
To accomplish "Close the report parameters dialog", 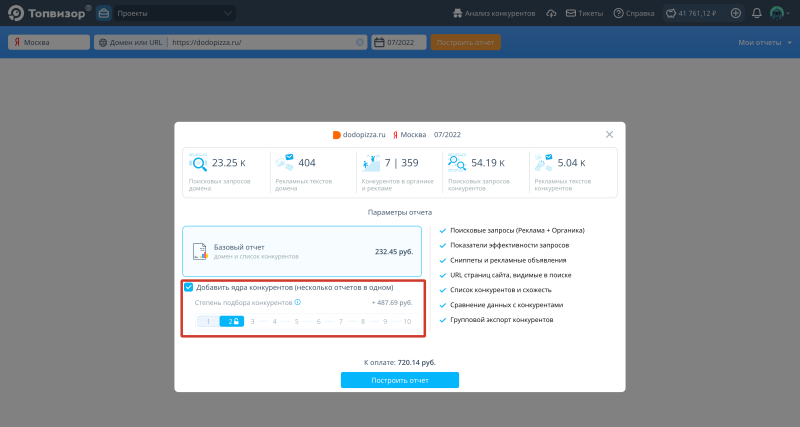I will point(610,134).
